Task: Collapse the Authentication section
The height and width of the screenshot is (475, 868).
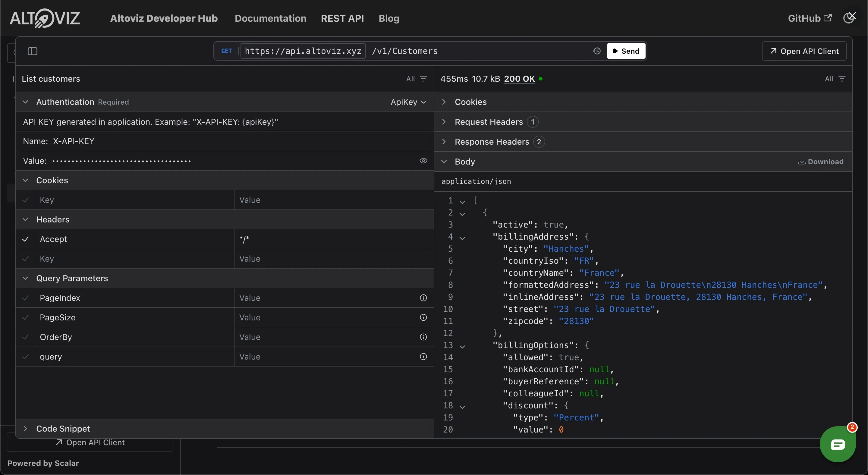Action: (25, 102)
